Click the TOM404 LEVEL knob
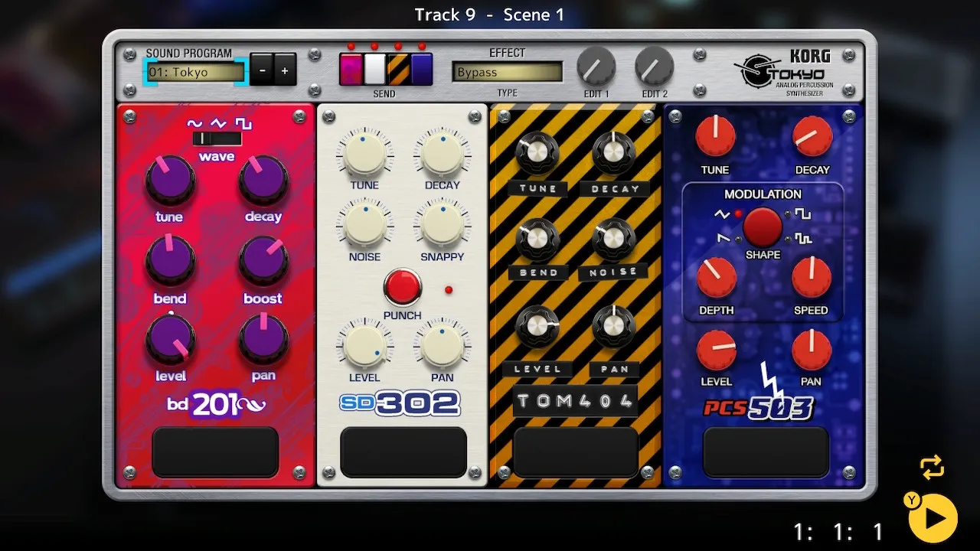Screen dimensions: 980x551 (x=537, y=326)
